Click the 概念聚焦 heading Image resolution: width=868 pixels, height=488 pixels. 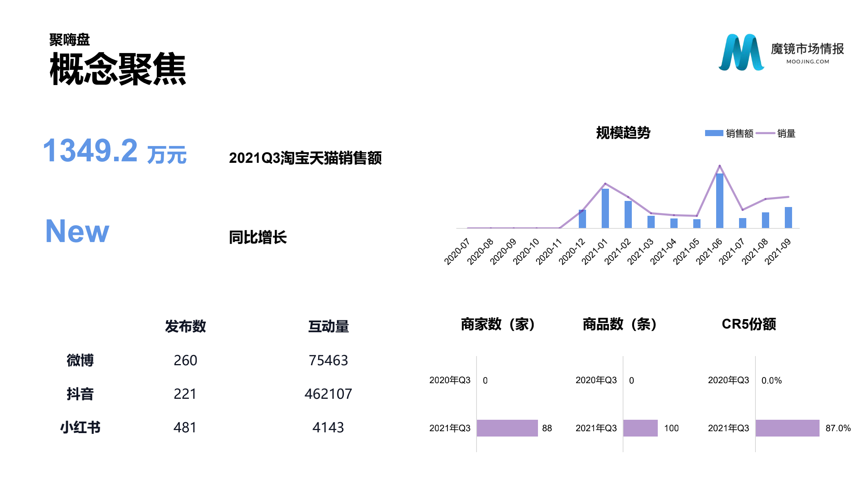[118, 69]
